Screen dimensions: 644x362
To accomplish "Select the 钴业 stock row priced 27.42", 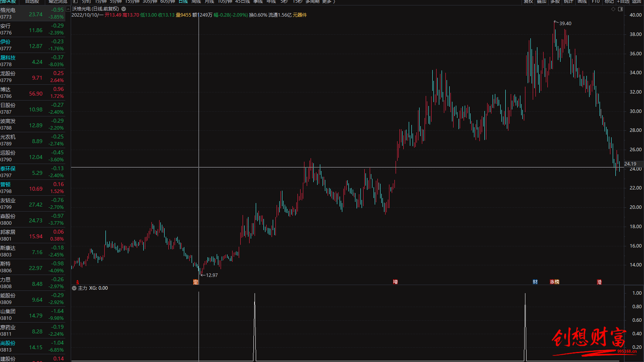I will click(x=32, y=204).
